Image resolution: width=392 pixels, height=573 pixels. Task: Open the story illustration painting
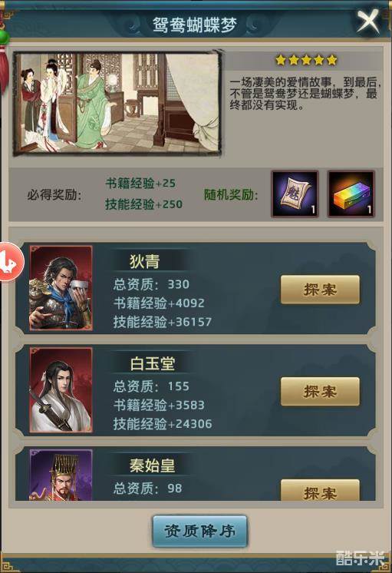point(117,104)
